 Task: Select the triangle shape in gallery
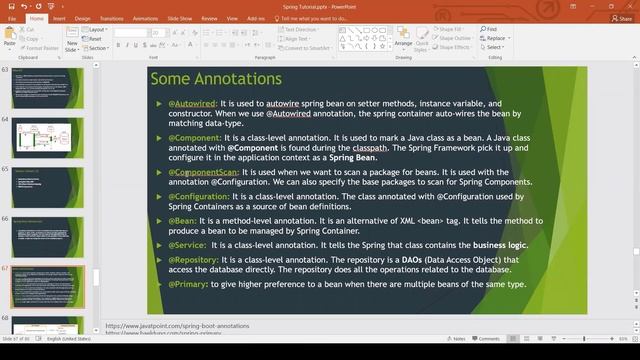point(342,38)
